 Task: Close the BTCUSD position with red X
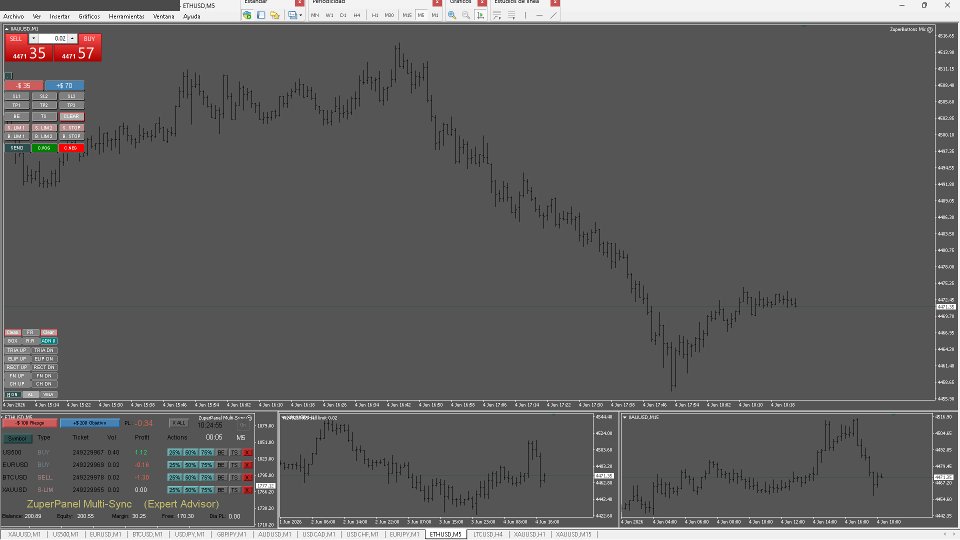(247, 478)
